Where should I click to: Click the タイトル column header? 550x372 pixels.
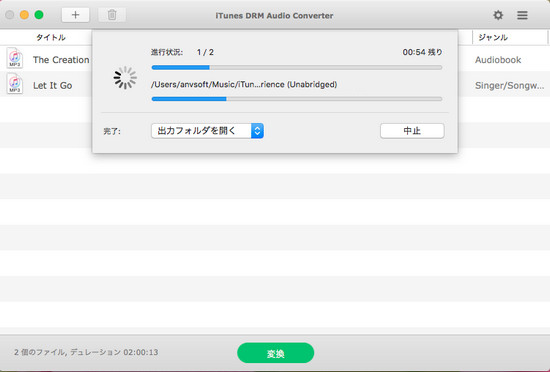51,38
